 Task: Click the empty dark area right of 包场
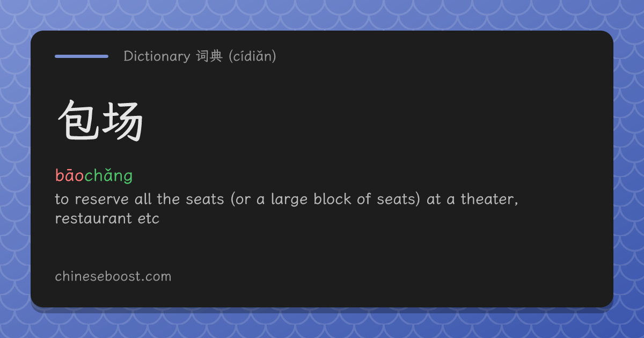[376, 121]
